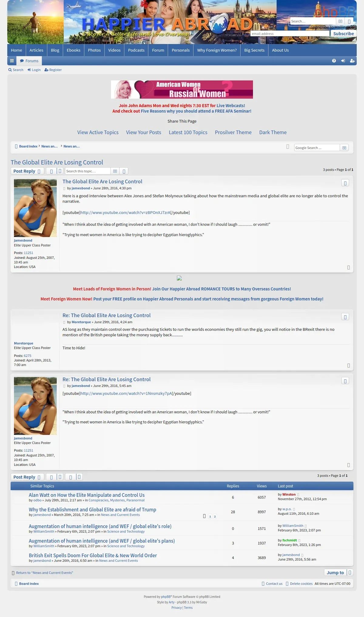The width and height of the screenshot is (364, 617).
Task: Open Why Foreign Women? menu item
Action: [x=217, y=50]
